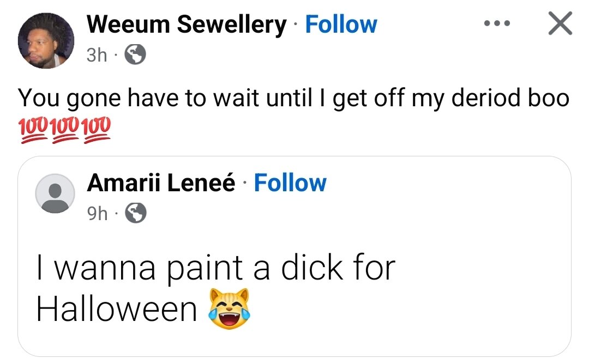Click the globe icon beside 9h
This screenshot has height=364, width=589.
coord(136,214)
